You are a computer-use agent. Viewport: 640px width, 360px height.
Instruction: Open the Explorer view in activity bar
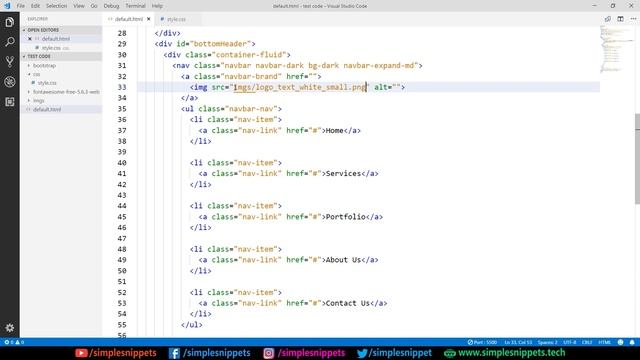(x=9, y=22)
